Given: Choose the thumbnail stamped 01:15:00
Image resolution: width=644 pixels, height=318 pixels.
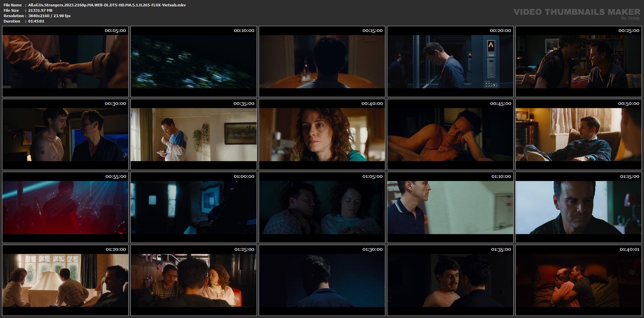Looking at the screenshot, I should [578, 207].
